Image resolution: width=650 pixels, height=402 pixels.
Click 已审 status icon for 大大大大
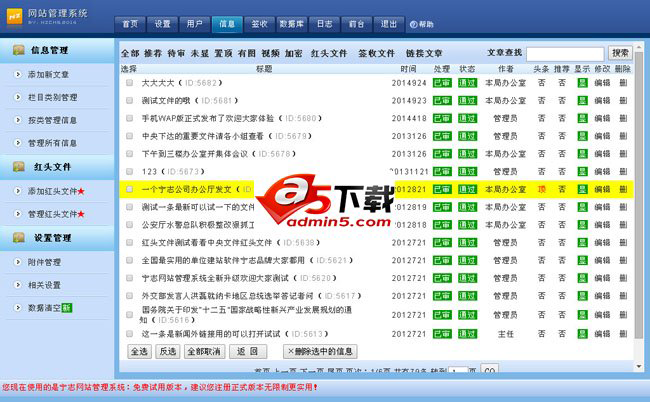click(442, 83)
